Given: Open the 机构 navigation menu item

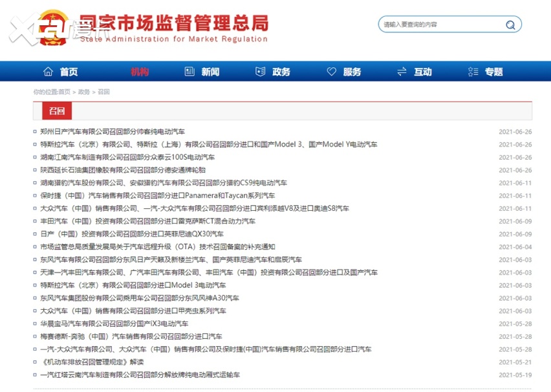Looking at the screenshot, I should (x=139, y=72).
